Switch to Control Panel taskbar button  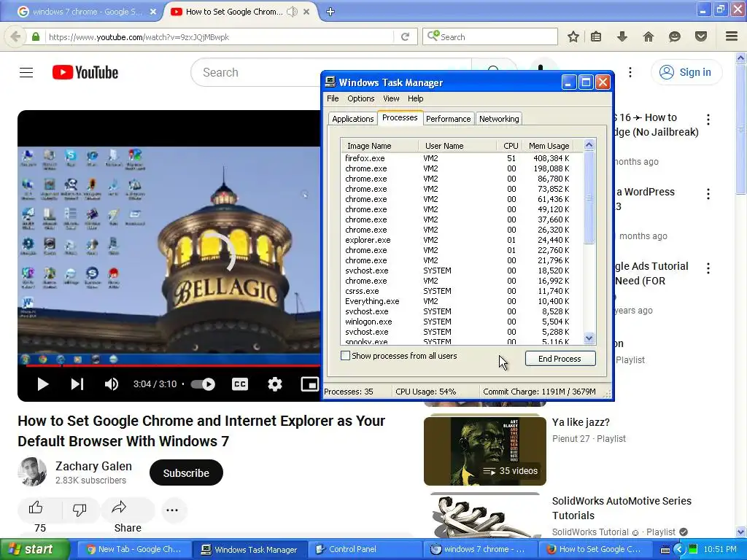[365, 550]
